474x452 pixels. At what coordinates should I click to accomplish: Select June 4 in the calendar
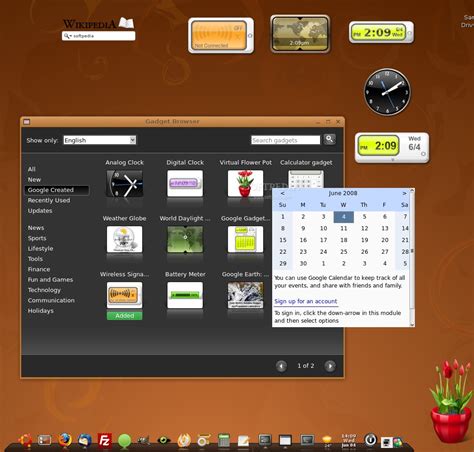(x=344, y=217)
